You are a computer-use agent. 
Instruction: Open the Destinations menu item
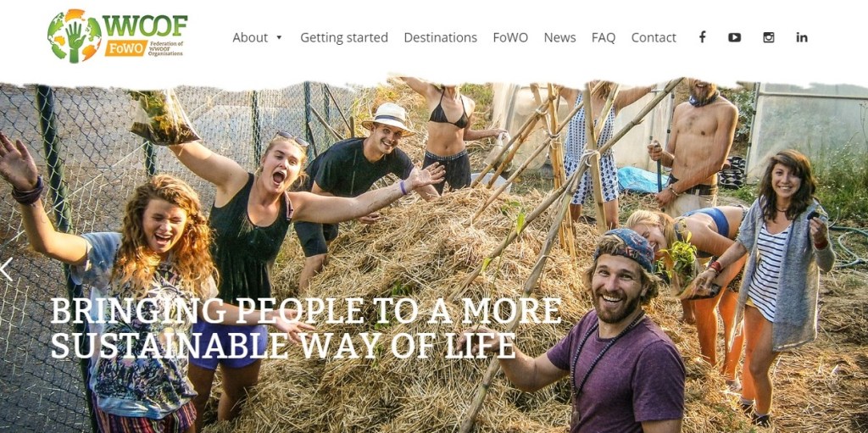point(440,37)
